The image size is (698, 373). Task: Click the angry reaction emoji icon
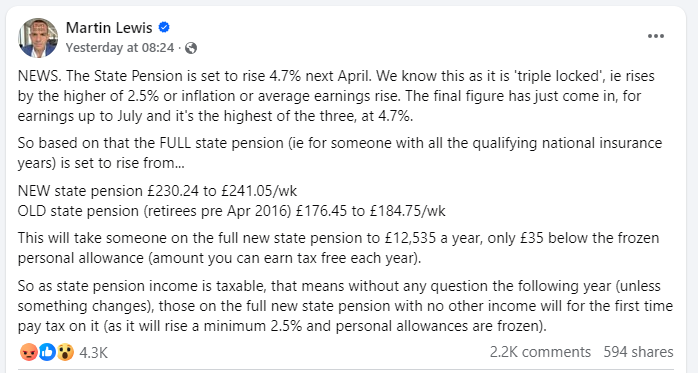[28, 353]
